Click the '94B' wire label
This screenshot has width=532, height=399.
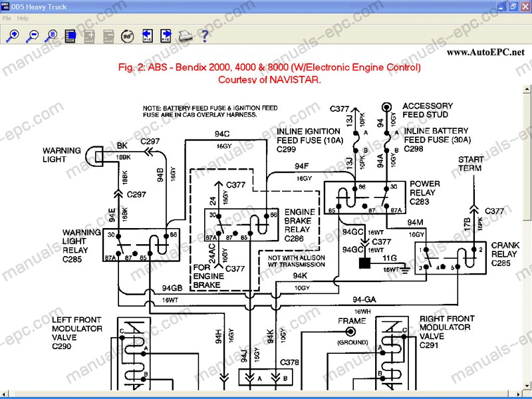click(160, 175)
